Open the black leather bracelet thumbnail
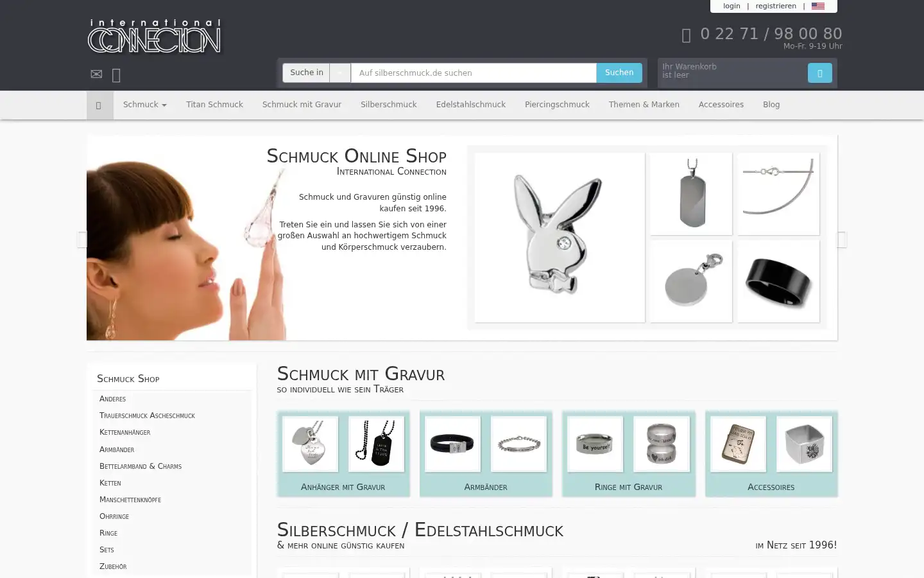This screenshot has height=578, width=924. 453,444
